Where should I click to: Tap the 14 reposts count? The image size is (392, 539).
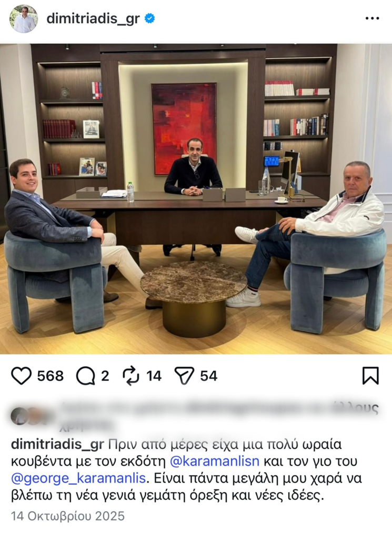pyautogui.click(x=154, y=376)
